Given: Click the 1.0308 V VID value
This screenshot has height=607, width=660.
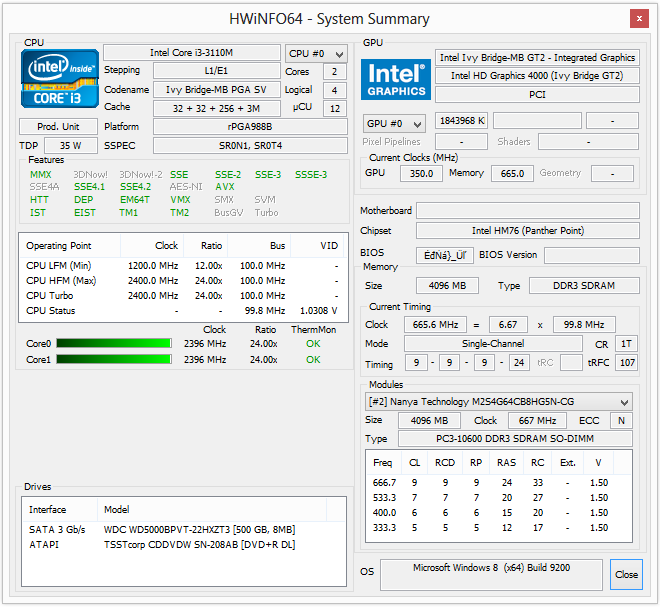Looking at the screenshot, I should click(x=319, y=311).
